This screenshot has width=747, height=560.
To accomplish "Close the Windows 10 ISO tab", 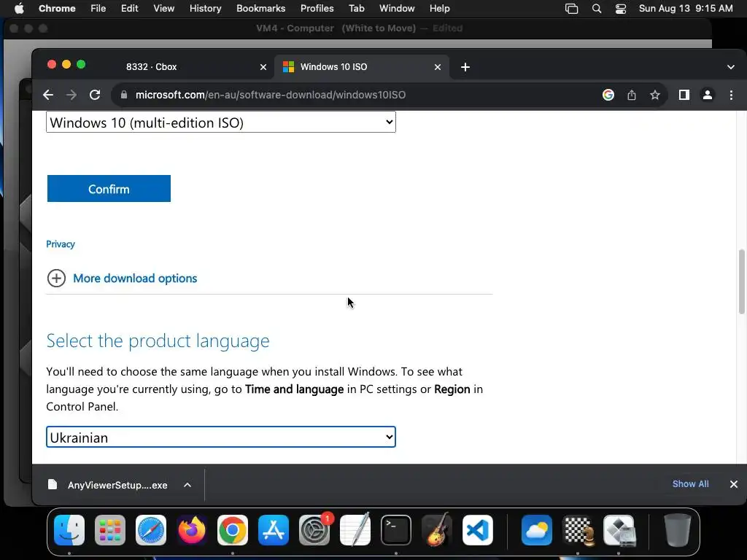I will point(438,67).
